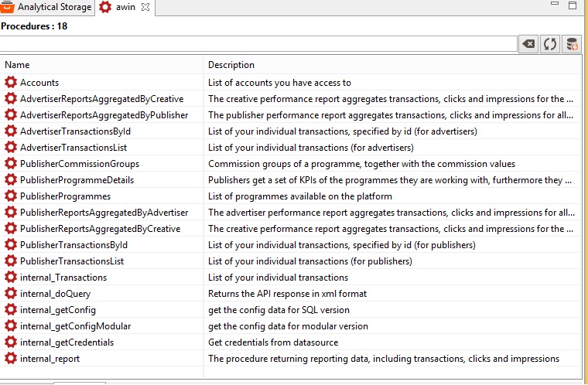Click in the procedure filter text field
The image size is (588, 385).
tap(258, 44)
